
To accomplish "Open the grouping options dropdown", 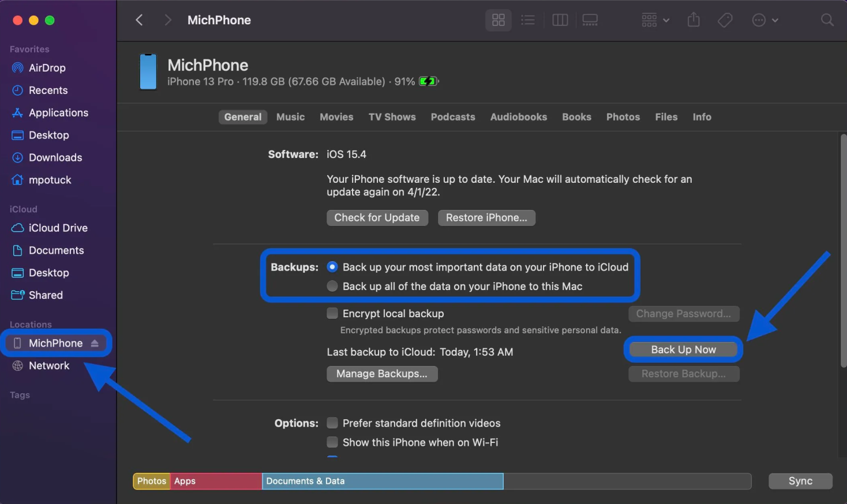I will pos(654,20).
